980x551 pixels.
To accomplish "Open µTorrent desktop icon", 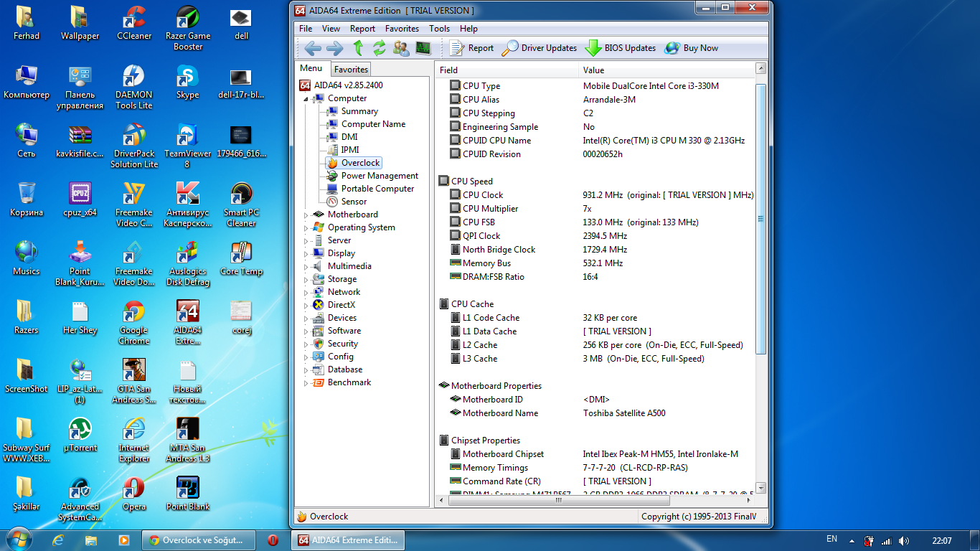I will [x=80, y=435].
